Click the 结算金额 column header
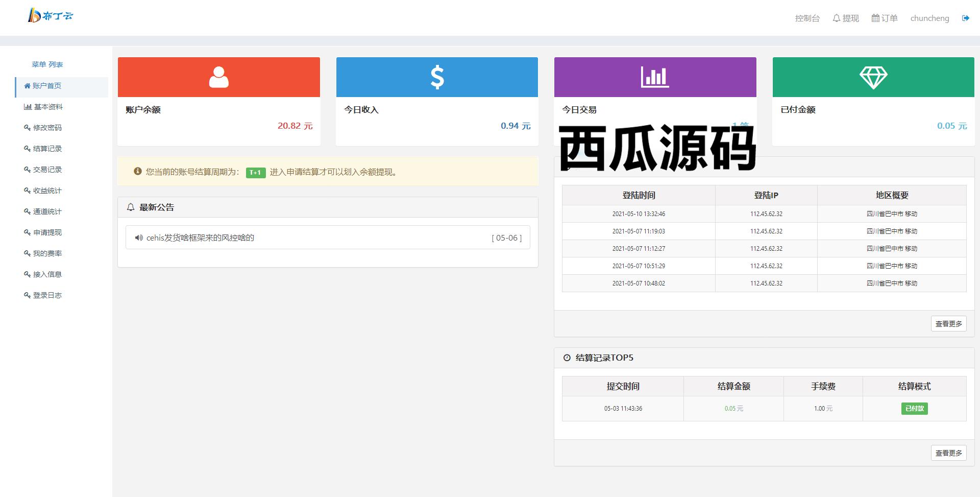Viewport: 980px width, 497px height. pos(733,386)
